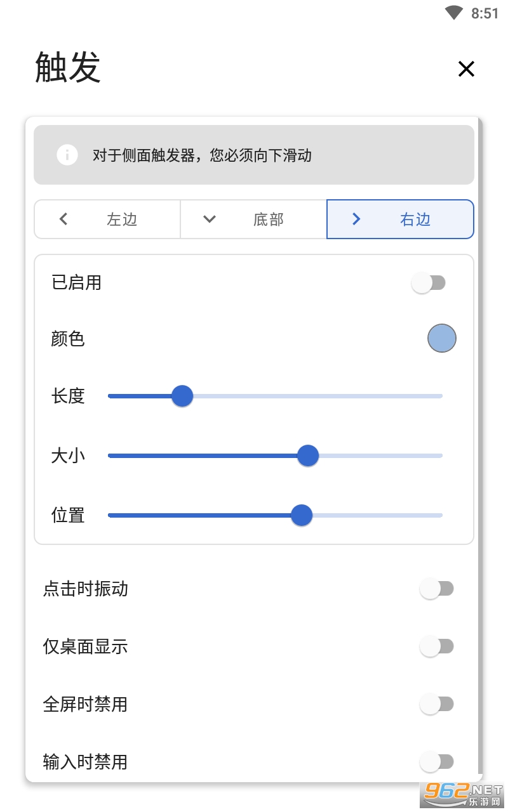508x812 pixels.
Task: Tap the 对于侧面触发器 hint banner text
Action: pyautogui.click(x=202, y=155)
